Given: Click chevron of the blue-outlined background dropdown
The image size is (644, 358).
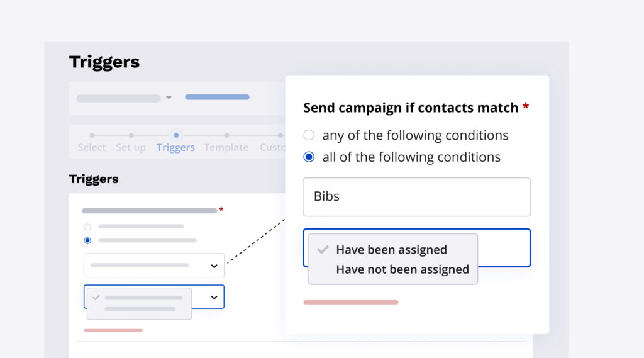Looking at the screenshot, I should [x=214, y=297].
